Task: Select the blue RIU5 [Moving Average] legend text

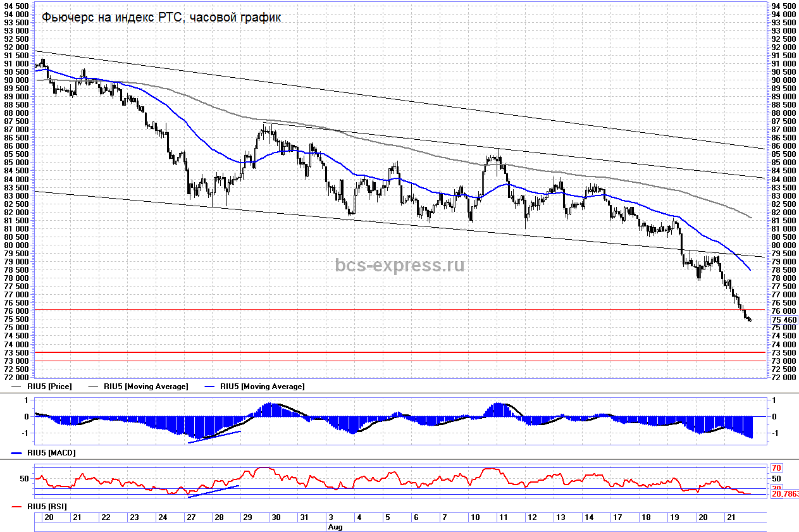Action: pos(262,387)
